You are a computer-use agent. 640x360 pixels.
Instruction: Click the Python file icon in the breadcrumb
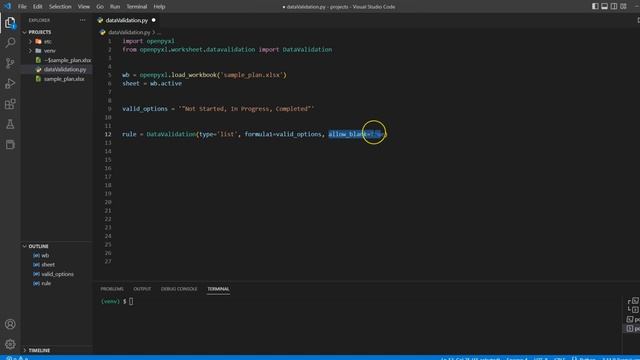pyautogui.click(x=102, y=32)
